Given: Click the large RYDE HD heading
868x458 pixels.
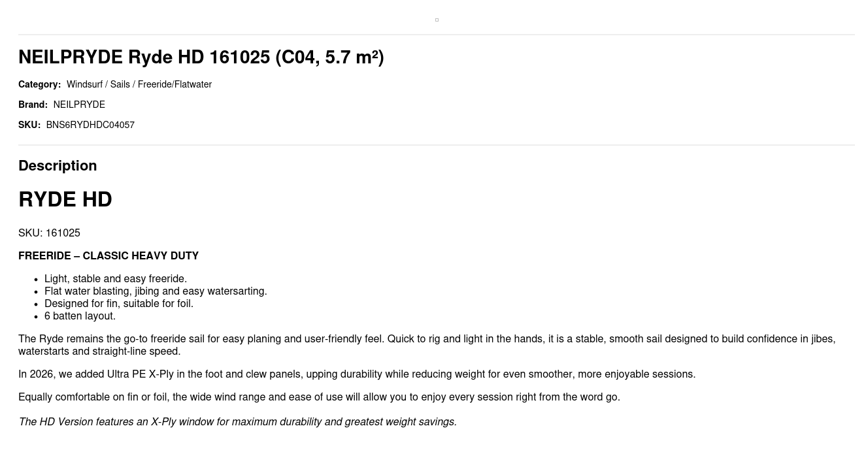Looking at the screenshot, I should click(x=65, y=199).
